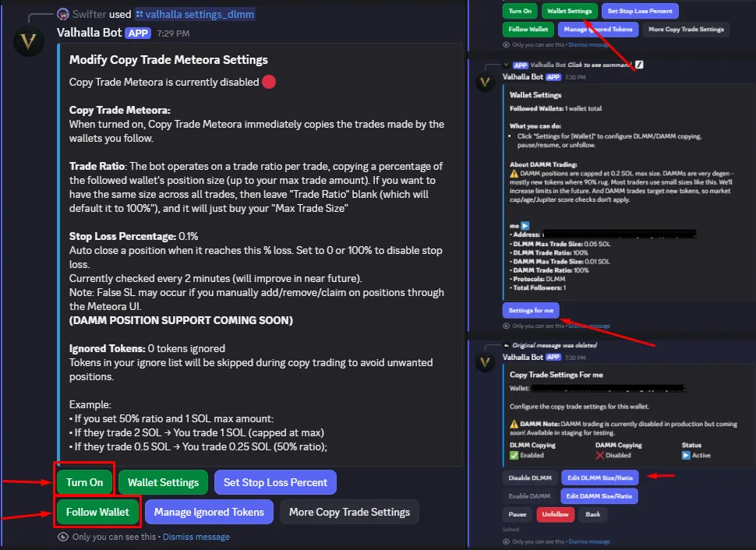Click the red X icon under DAMM Copying
Viewport: 756px width, 550px height.
click(600, 455)
